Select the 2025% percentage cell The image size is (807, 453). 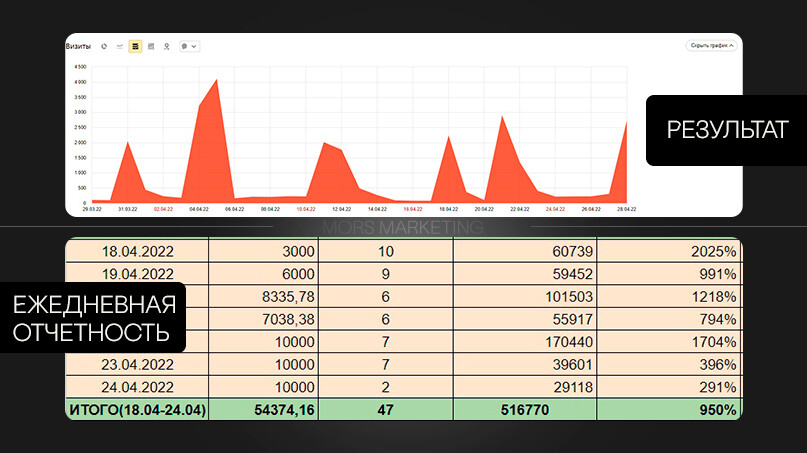[669, 251]
